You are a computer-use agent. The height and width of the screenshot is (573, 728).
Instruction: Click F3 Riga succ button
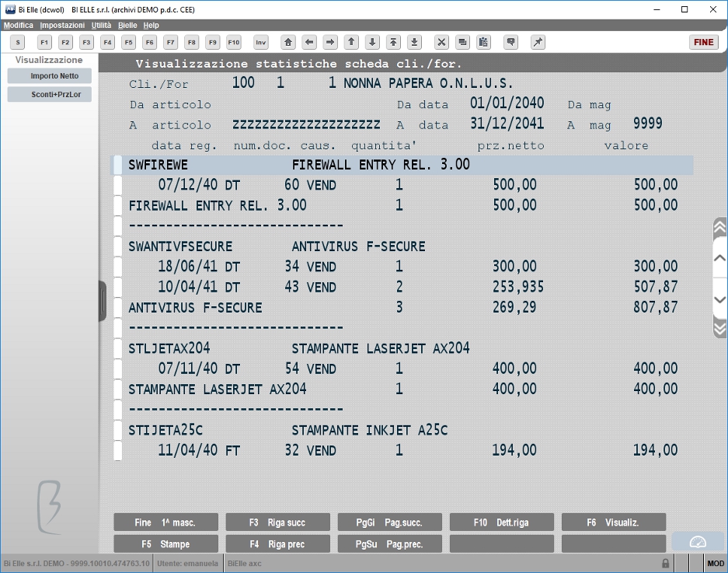click(277, 522)
